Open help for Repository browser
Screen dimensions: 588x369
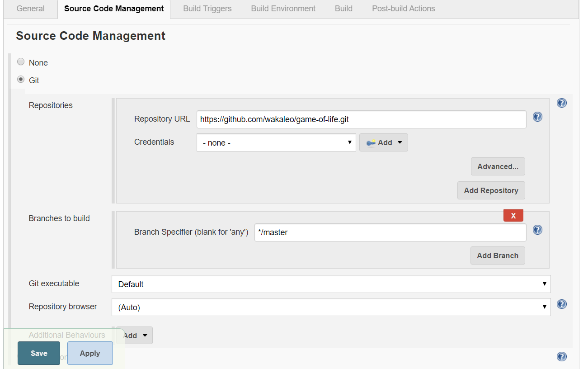(561, 304)
